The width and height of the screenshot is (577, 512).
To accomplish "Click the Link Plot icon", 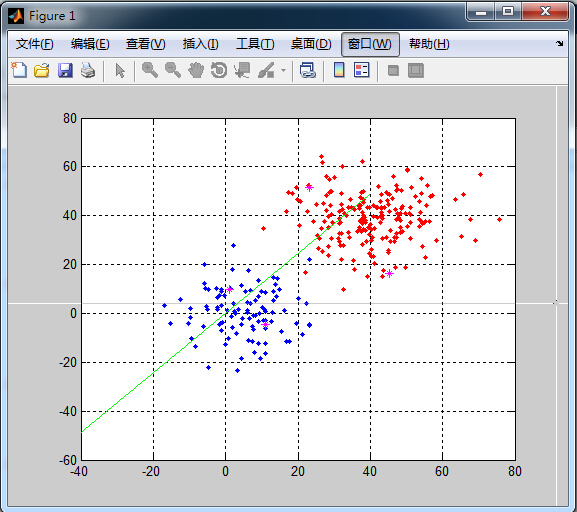I will [308, 70].
